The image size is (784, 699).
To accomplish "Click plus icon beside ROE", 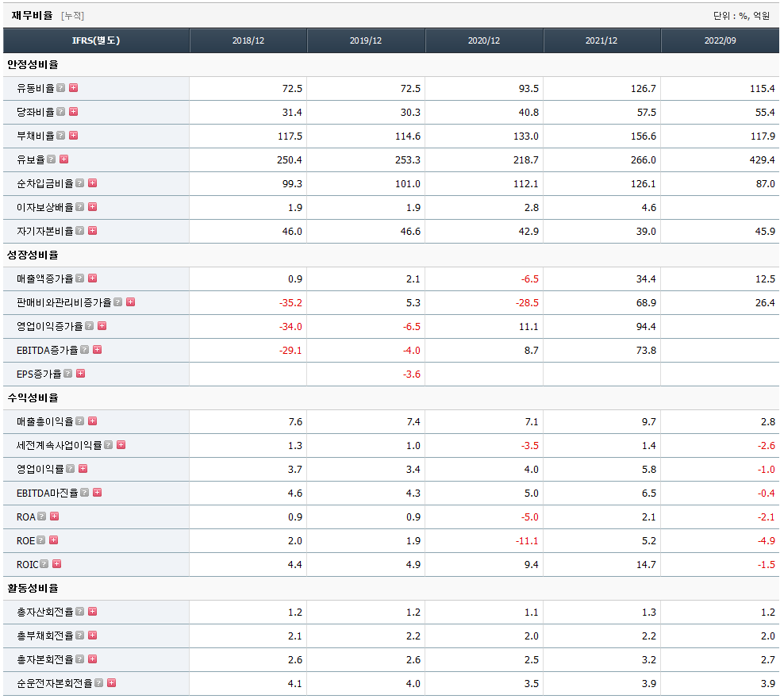I will pyautogui.click(x=53, y=540).
